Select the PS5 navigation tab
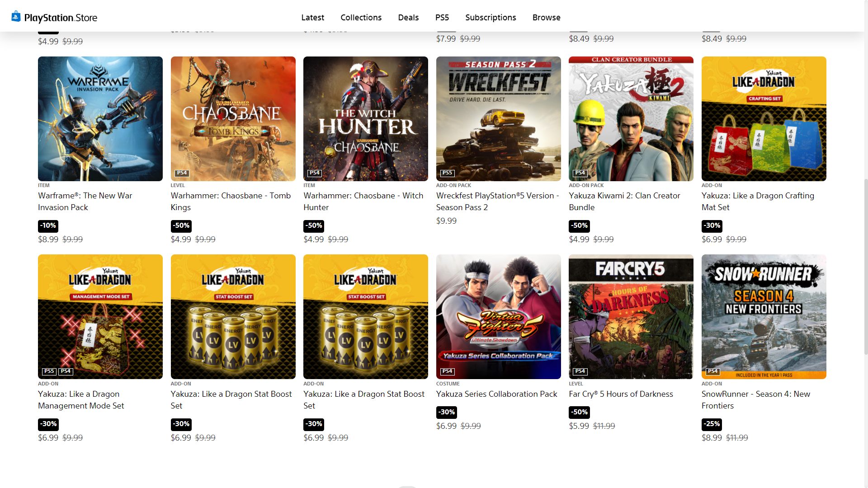 click(x=442, y=18)
